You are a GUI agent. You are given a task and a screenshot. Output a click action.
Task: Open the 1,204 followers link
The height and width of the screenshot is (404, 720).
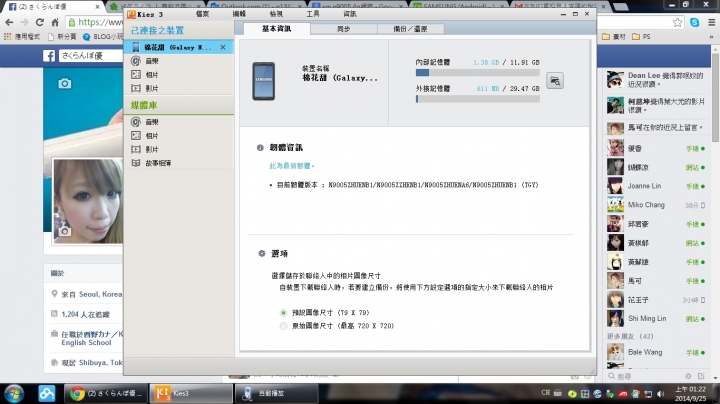click(85, 314)
